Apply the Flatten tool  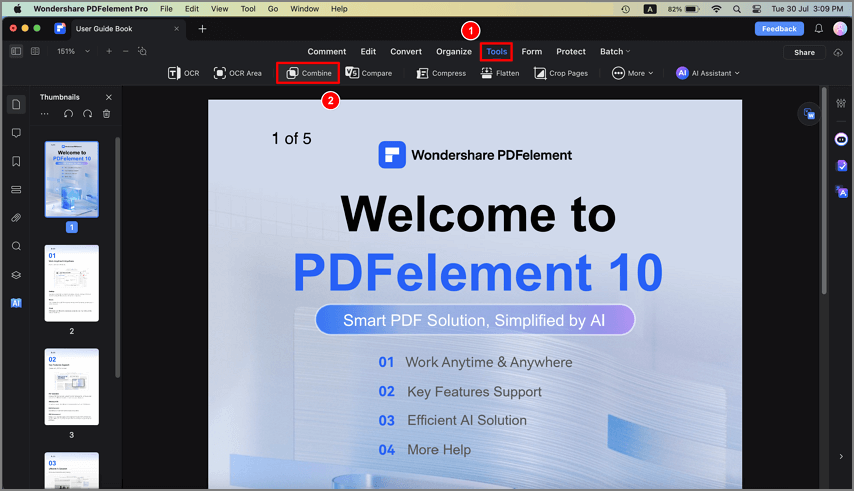(500, 73)
